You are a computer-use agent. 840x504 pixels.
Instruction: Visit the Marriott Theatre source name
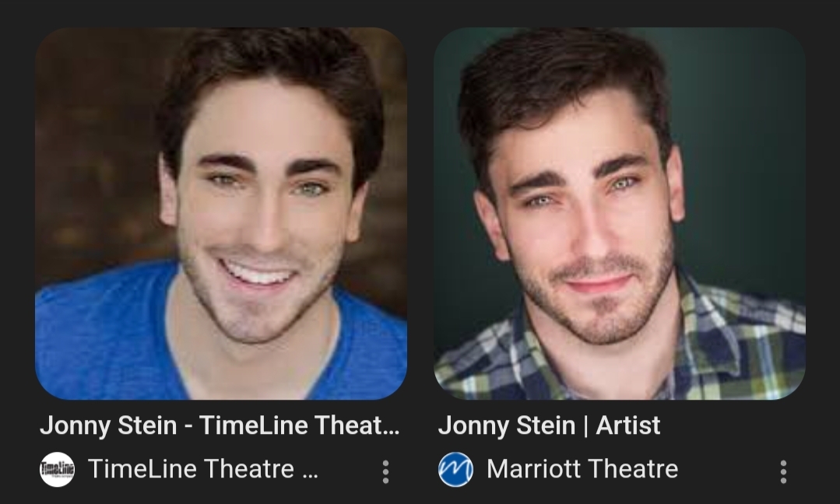coord(582,469)
